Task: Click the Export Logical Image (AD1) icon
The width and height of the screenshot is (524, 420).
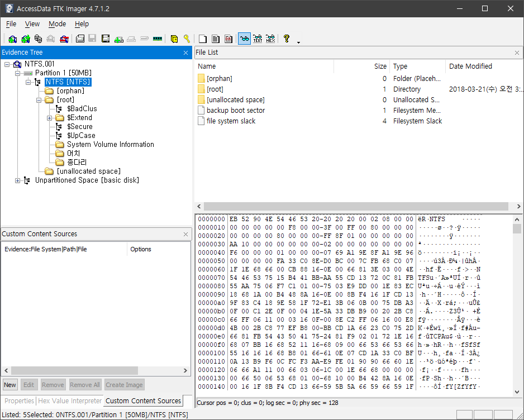Action: [x=106, y=39]
